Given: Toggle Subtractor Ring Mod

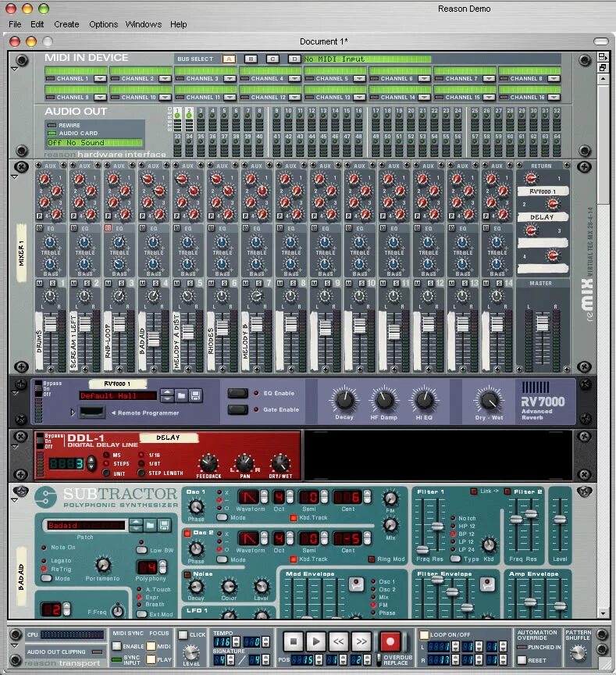Looking at the screenshot, I should (x=371, y=559).
